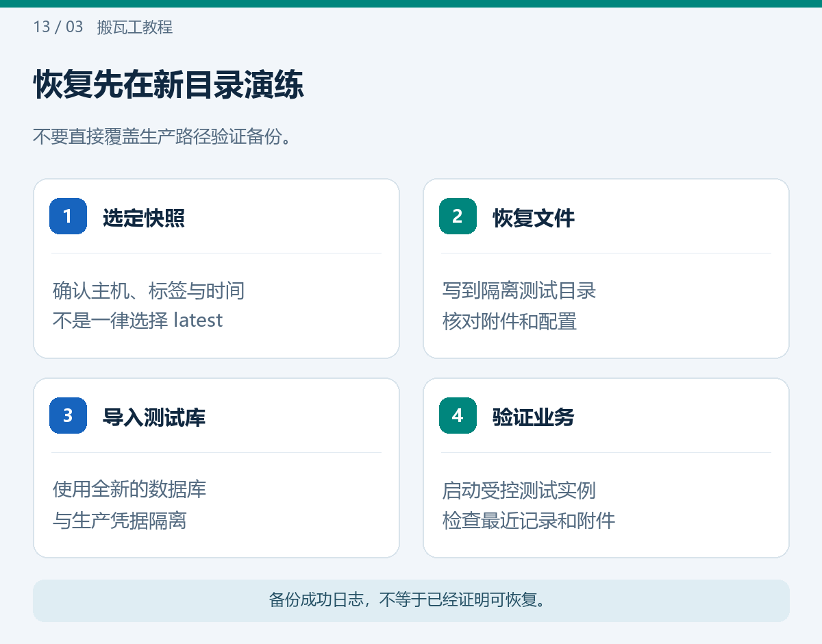This screenshot has width=822, height=644.
Task: Click the page number text 13 / 03
Action: (58, 27)
